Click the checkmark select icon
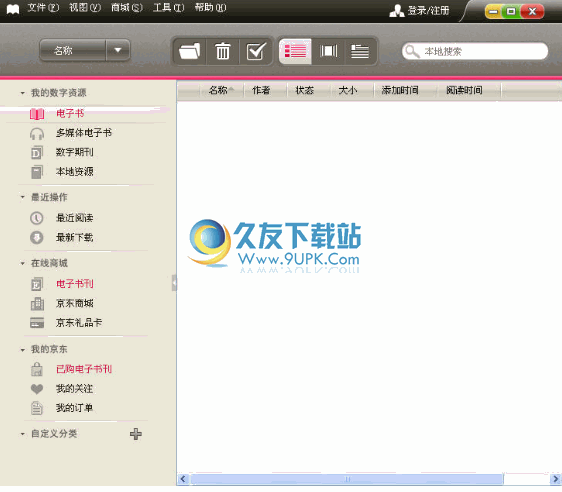The image size is (562, 492). pyautogui.click(x=256, y=51)
